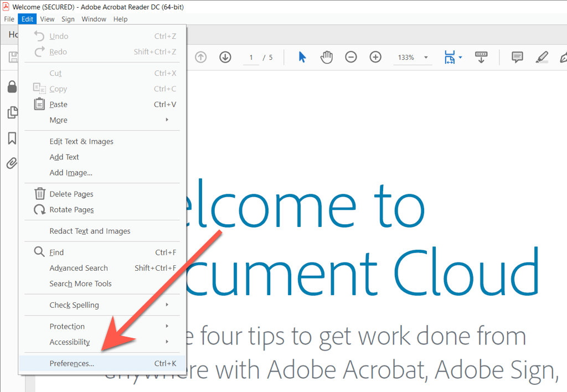Open the Window menu
This screenshot has width=567, height=392.
(94, 19)
